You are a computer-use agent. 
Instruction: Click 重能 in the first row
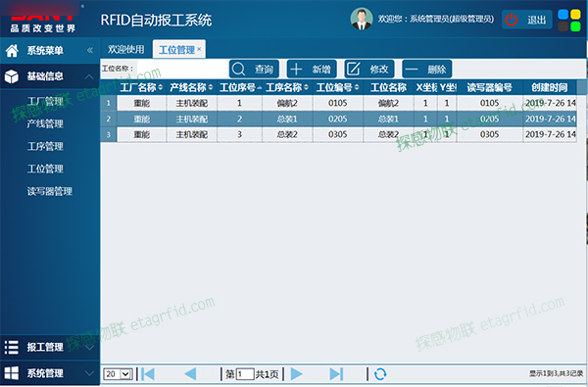141,103
